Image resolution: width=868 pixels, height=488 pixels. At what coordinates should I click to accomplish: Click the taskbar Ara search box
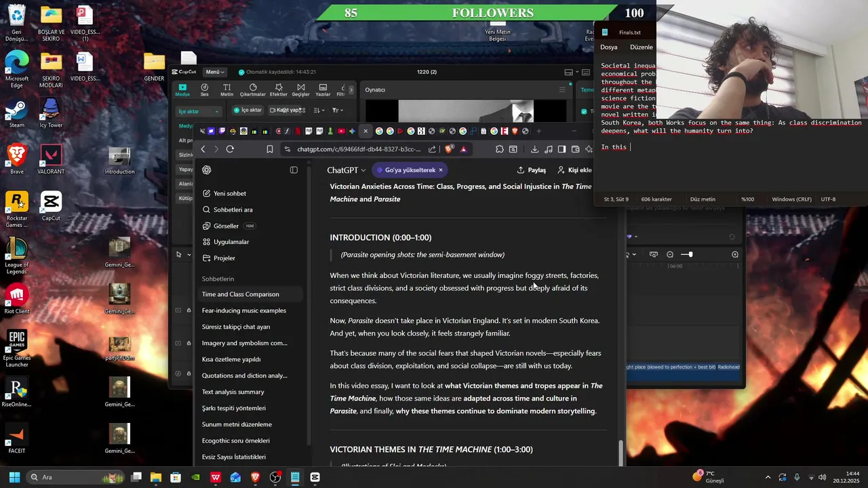click(76, 477)
